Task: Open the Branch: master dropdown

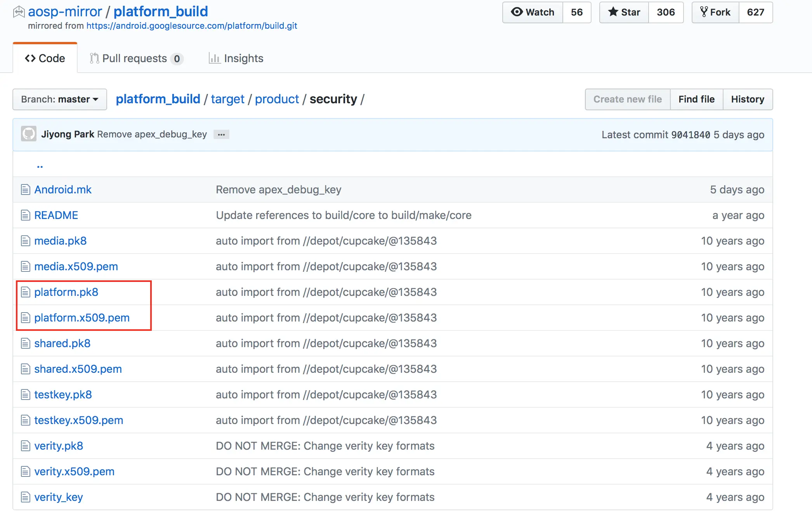Action: pyautogui.click(x=59, y=99)
